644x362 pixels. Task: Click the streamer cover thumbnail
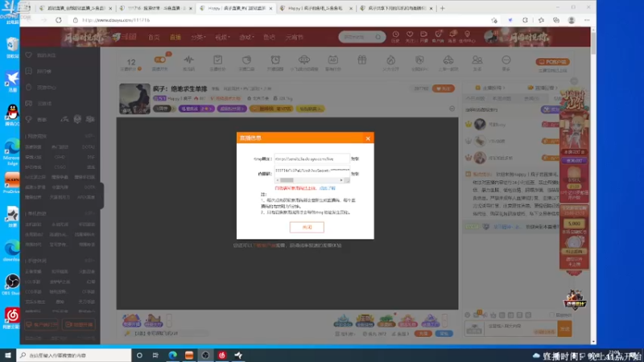[134, 99]
